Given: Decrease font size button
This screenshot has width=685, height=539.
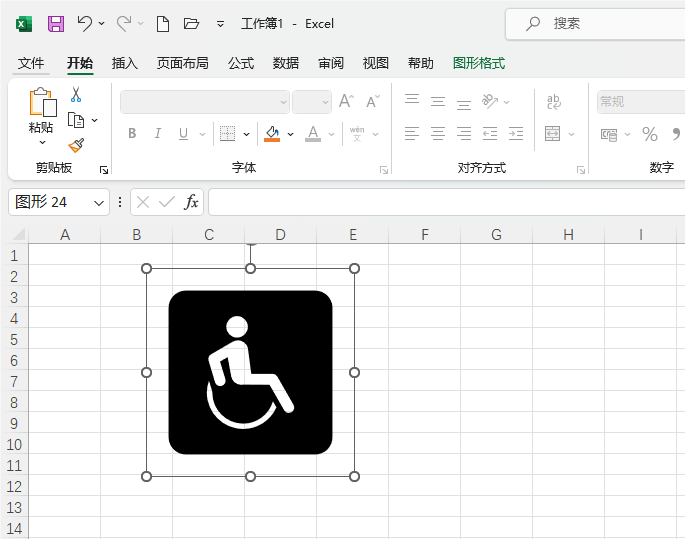Looking at the screenshot, I should click(x=373, y=101).
